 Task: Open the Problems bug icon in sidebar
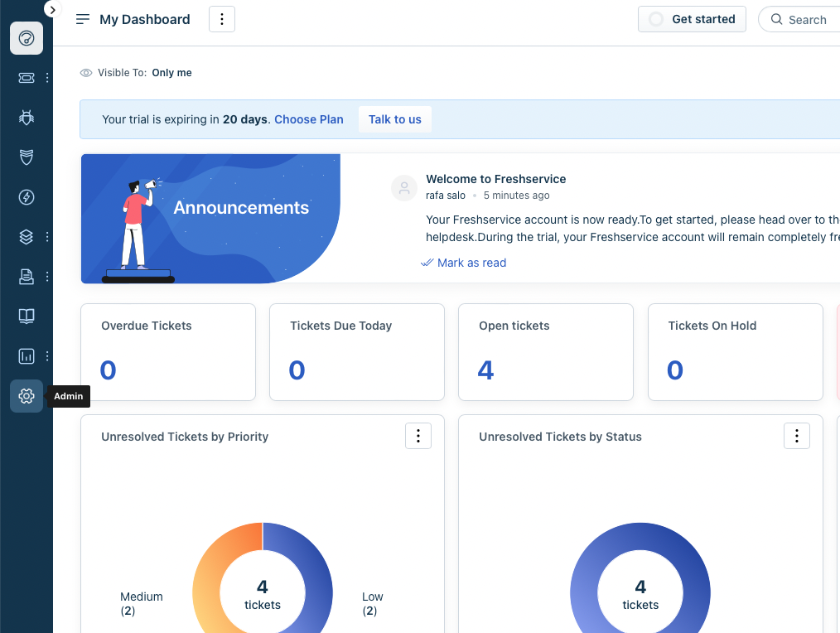point(27,118)
